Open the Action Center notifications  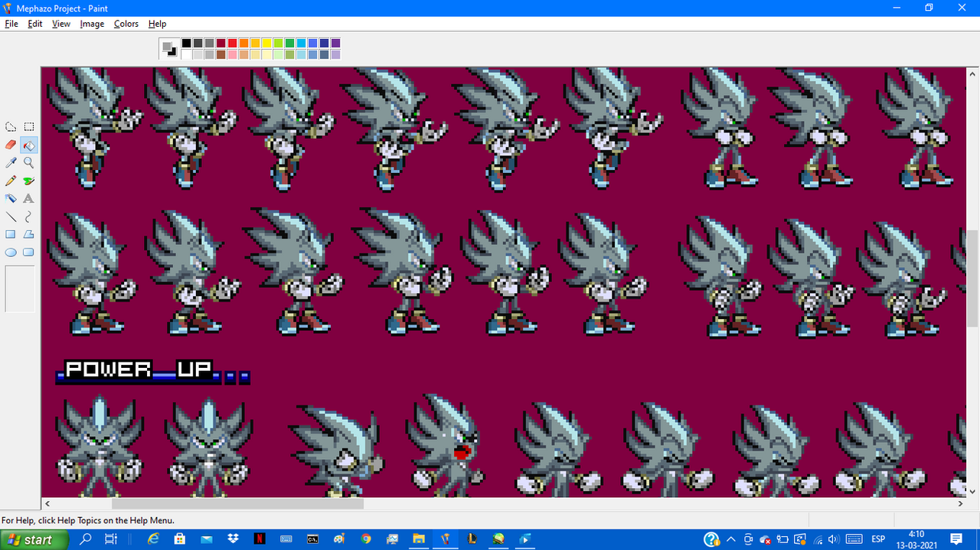click(956, 539)
